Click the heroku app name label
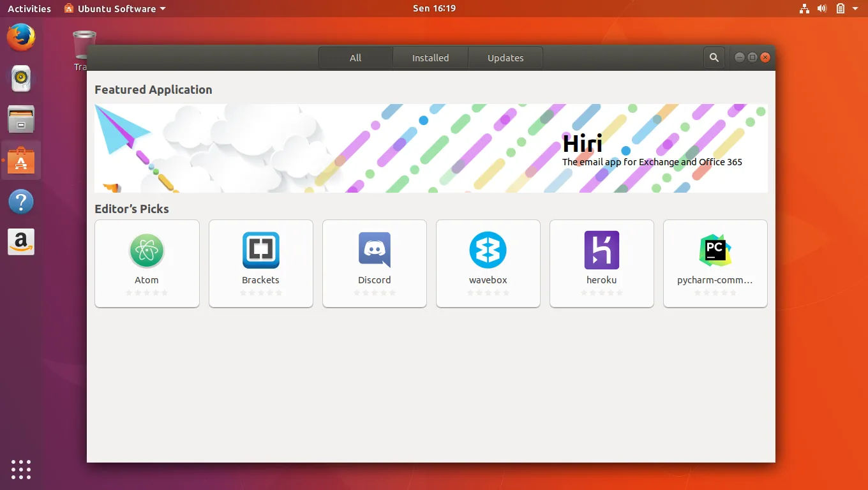The image size is (868, 490). (x=601, y=279)
